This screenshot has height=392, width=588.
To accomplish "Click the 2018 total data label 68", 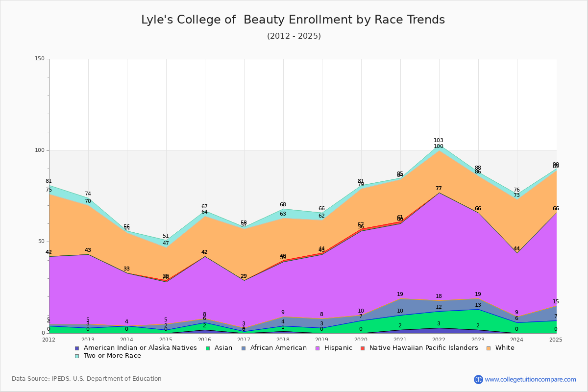I will pos(283,205).
